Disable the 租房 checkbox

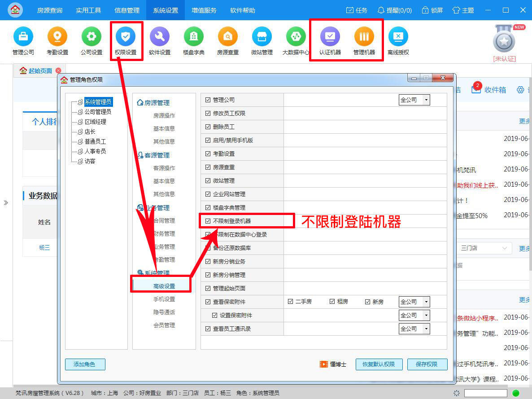pos(331,301)
